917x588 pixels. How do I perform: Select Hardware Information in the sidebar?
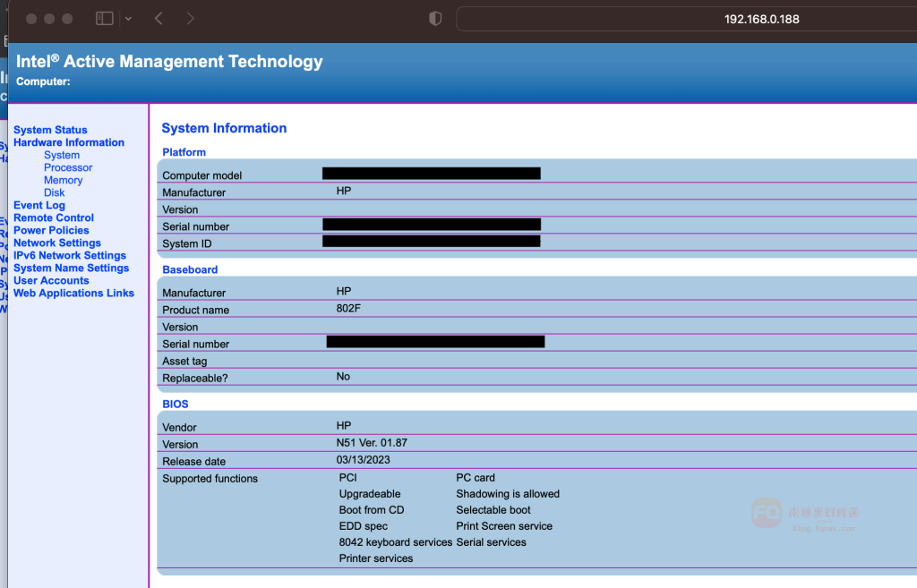[x=69, y=142]
